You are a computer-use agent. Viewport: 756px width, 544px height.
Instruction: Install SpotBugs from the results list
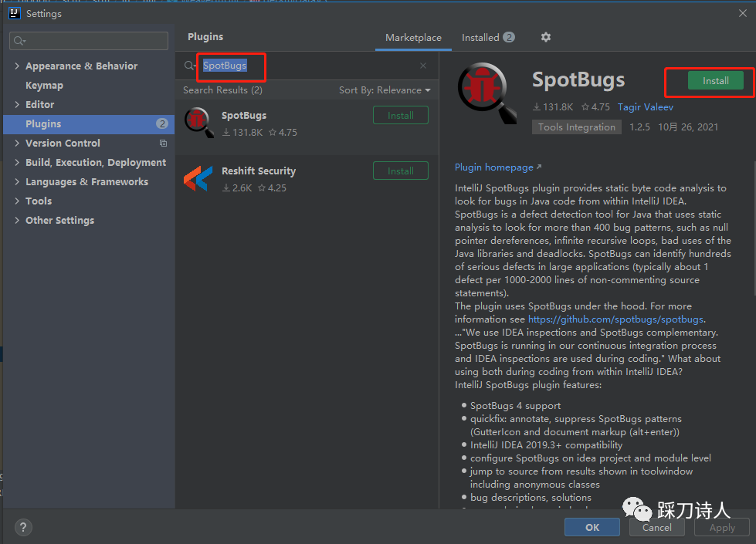[400, 115]
